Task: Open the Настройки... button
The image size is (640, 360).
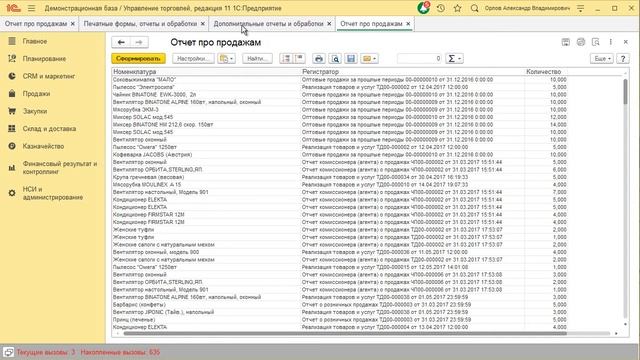Action: pos(193,59)
